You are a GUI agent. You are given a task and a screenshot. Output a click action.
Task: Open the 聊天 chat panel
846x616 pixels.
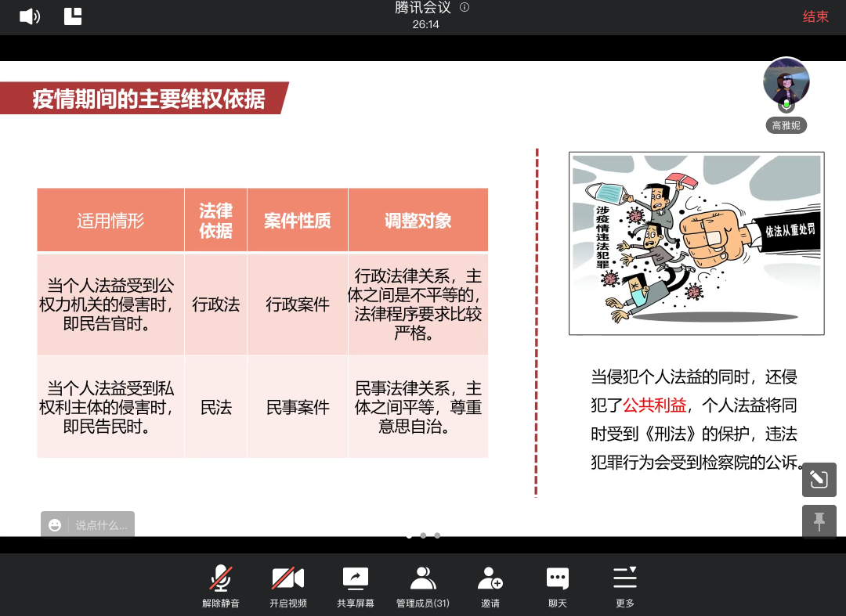557,580
